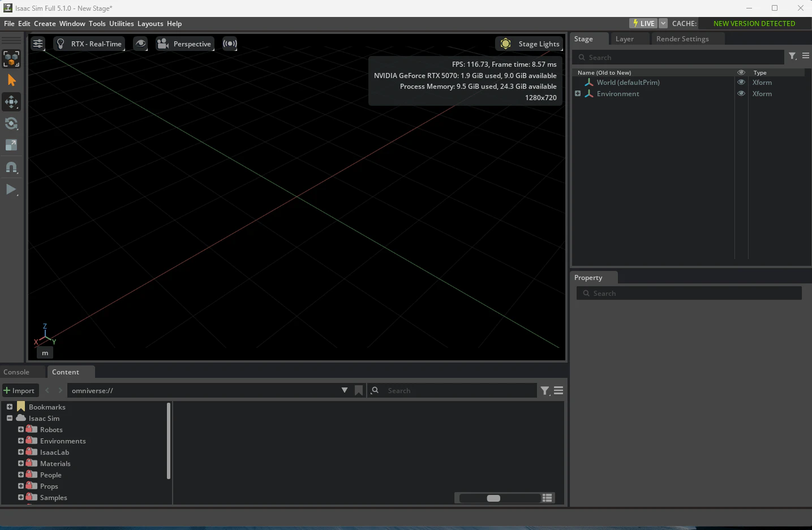The image size is (812, 530).
Task: Expand the Materials folder
Action: [21, 463]
